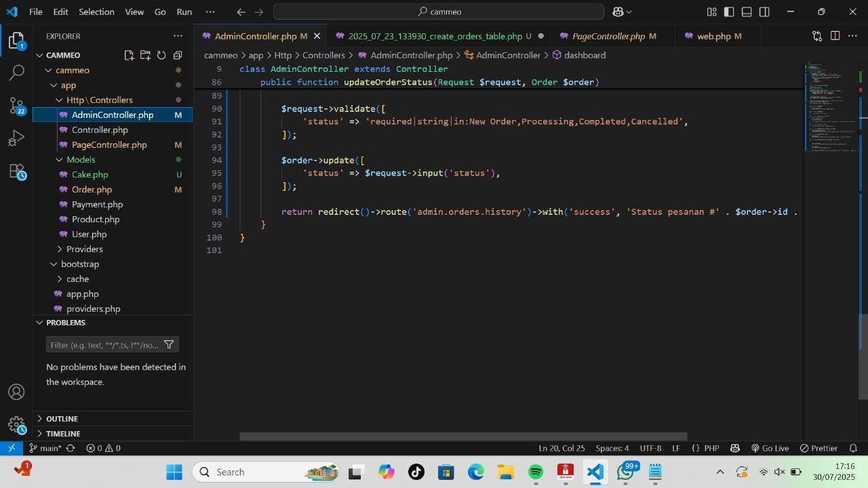Toggle the bottom panel layout button
Viewport: 868px width, 488px height.
(x=747, y=12)
